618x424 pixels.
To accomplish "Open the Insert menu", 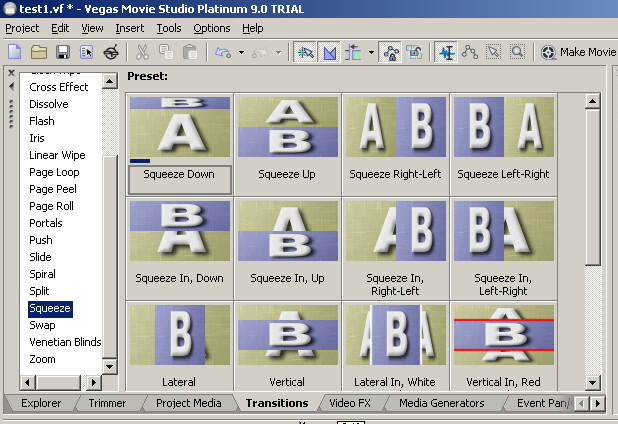I will tap(130, 28).
